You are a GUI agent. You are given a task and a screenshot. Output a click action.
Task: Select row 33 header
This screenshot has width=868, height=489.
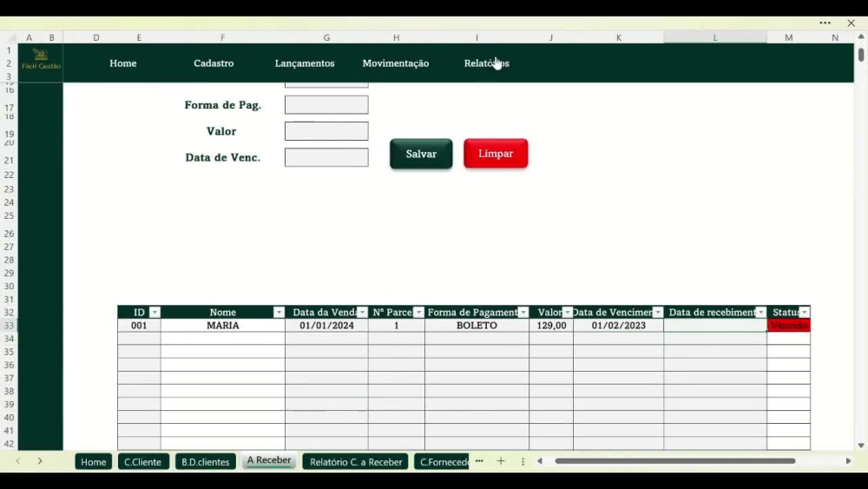[x=9, y=326]
